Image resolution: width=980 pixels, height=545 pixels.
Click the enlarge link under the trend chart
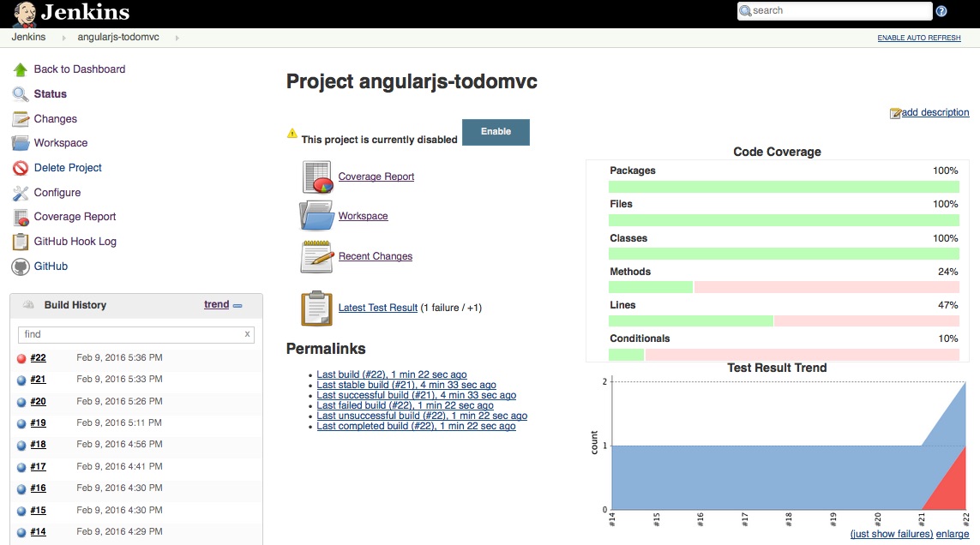953,534
